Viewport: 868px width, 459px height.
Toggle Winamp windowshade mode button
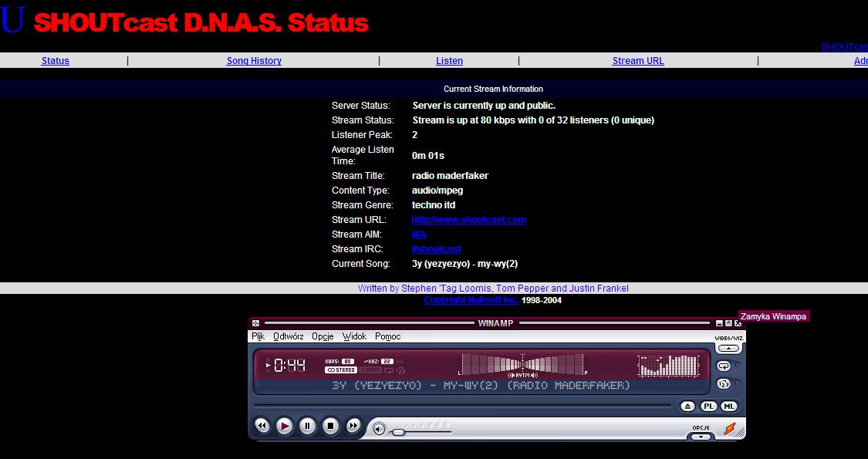(x=728, y=323)
